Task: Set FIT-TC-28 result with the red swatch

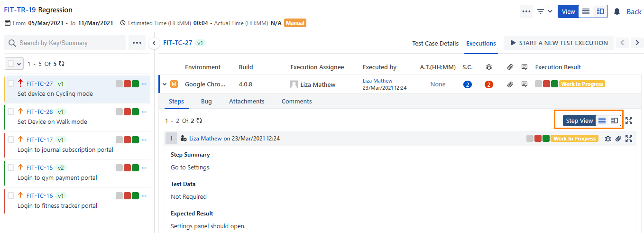Action: pos(127,112)
